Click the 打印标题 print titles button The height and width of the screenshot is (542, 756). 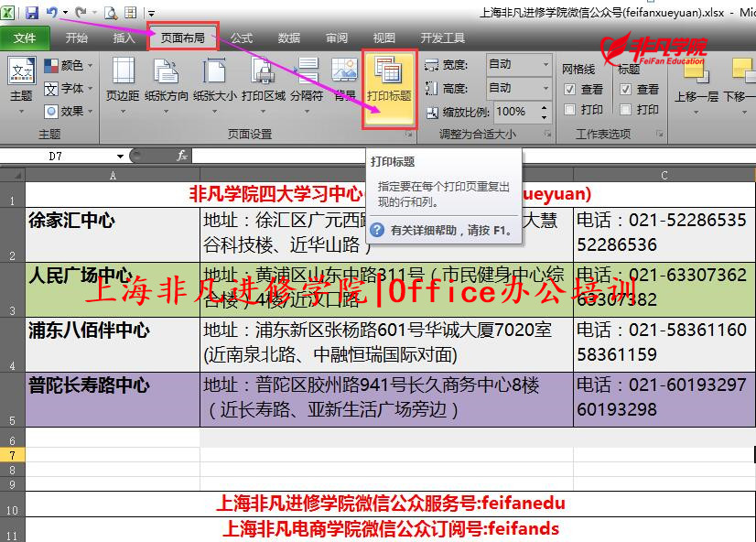[389, 89]
